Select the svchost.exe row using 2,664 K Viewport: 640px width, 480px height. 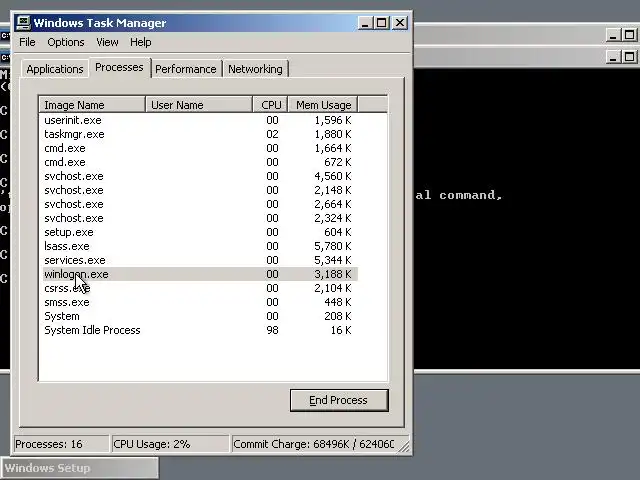click(199, 204)
